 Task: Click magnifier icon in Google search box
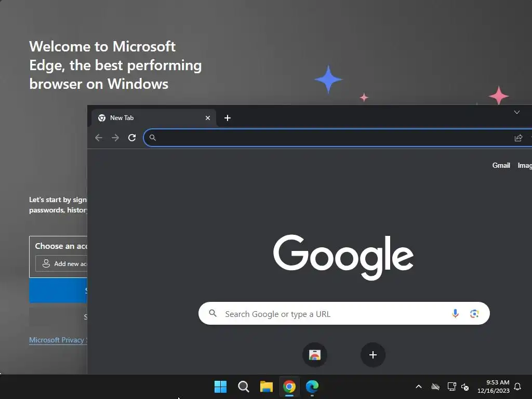[212, 313]
